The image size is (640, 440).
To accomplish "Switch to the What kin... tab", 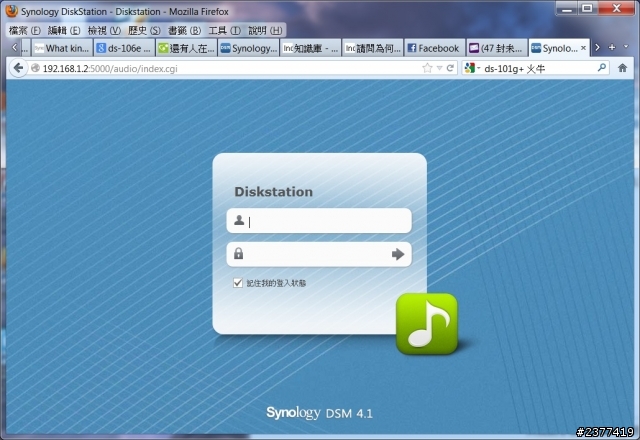I will coord(62,48).
